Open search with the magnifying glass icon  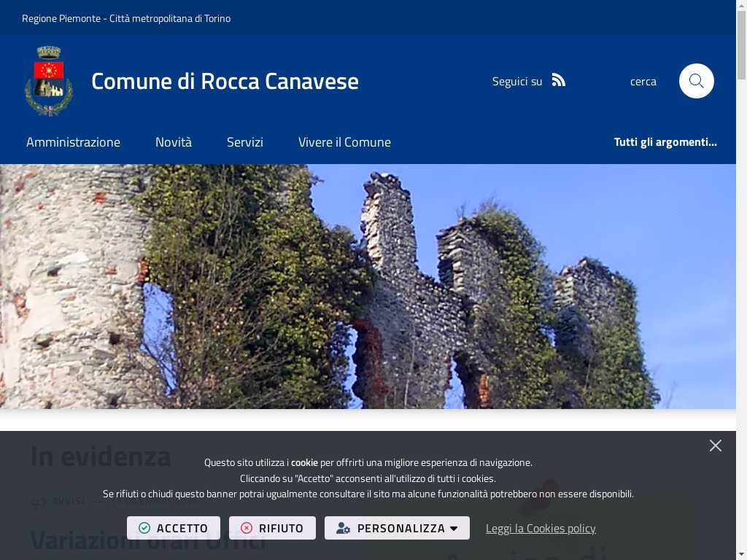click(x=696, y=81)
